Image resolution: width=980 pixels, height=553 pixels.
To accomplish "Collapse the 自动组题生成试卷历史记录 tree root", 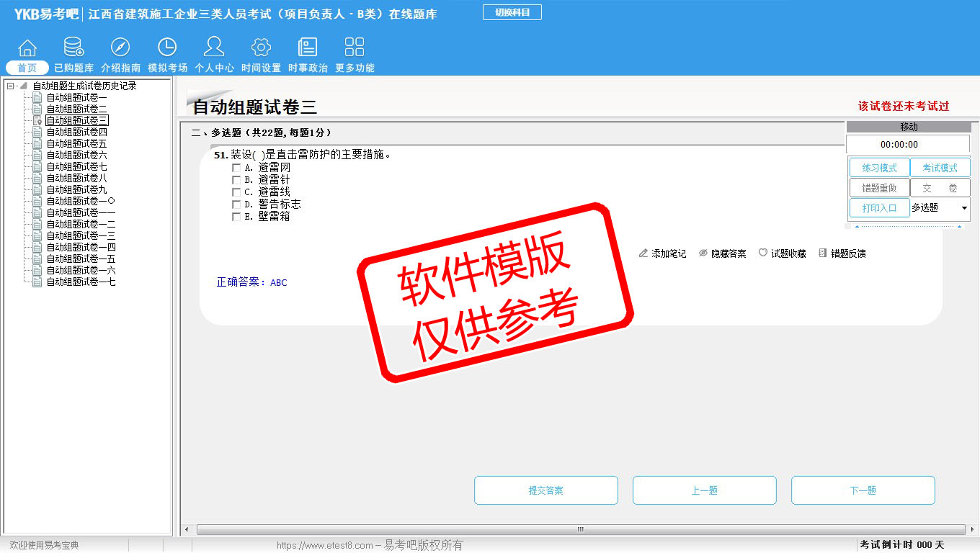I will pos(11,86).
